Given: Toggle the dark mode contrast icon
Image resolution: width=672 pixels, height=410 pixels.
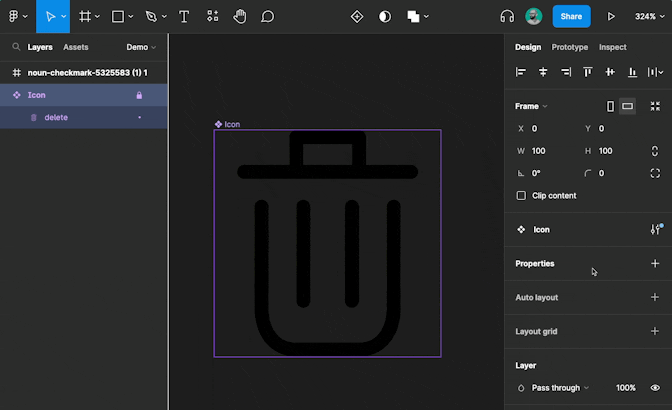Looking at the screenshot, I should point(385,17).
